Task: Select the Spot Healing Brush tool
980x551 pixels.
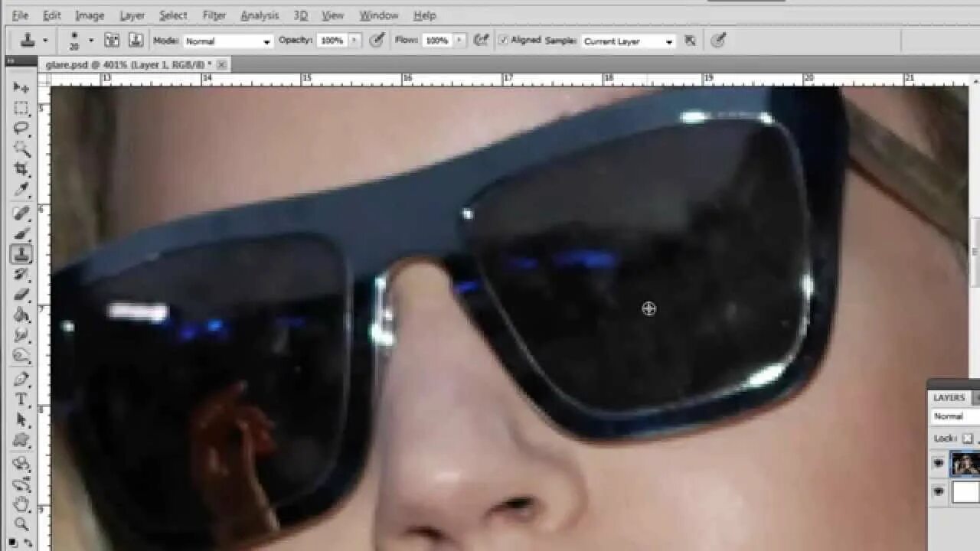Action: click(x=21, y=214)
